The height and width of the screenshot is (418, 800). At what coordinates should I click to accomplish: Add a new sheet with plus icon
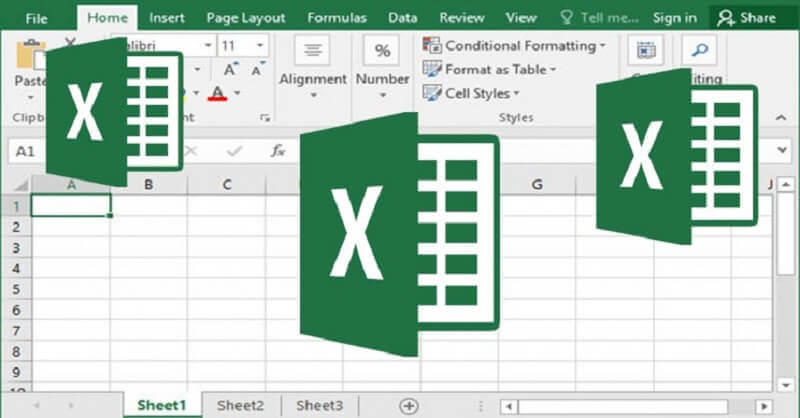click(x=408, y=405)
